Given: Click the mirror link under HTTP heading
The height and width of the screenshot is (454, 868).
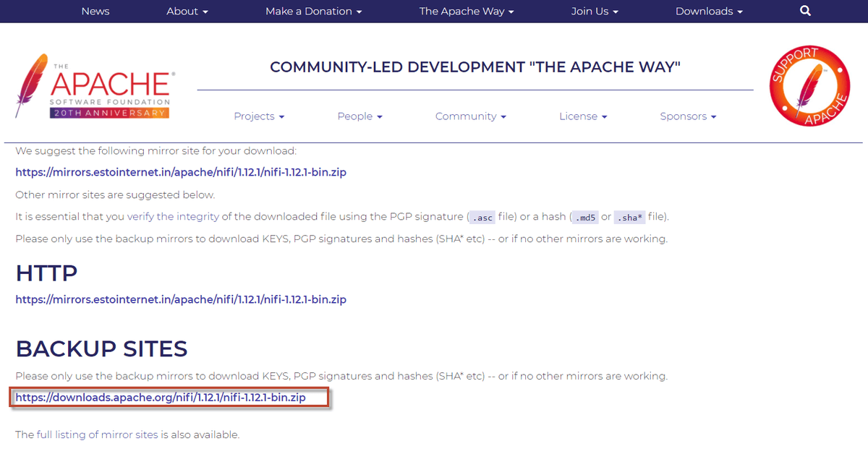Looking at the screenshot, I should click(x=181, y=299).
